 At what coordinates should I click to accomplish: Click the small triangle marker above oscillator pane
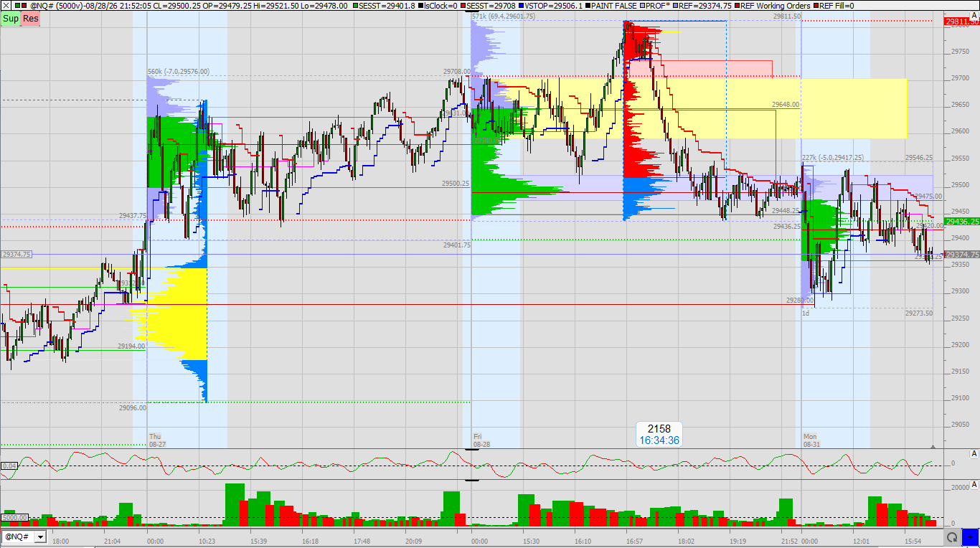click(933, 446)
